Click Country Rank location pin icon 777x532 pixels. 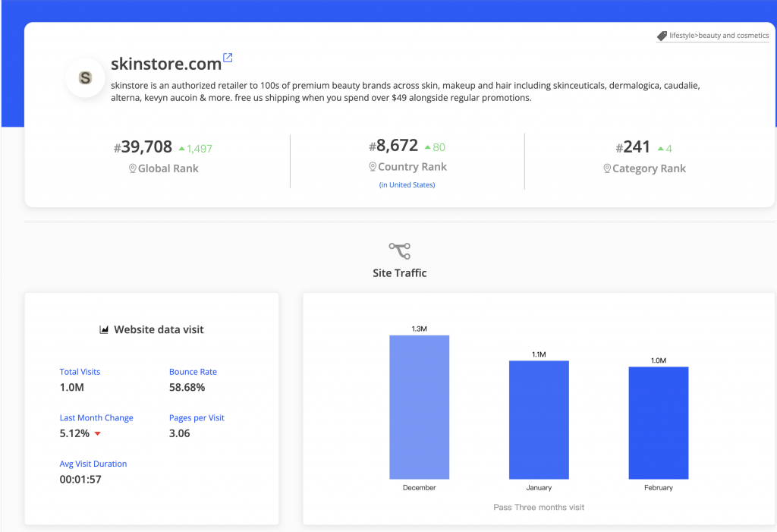[x=373, y=167]
